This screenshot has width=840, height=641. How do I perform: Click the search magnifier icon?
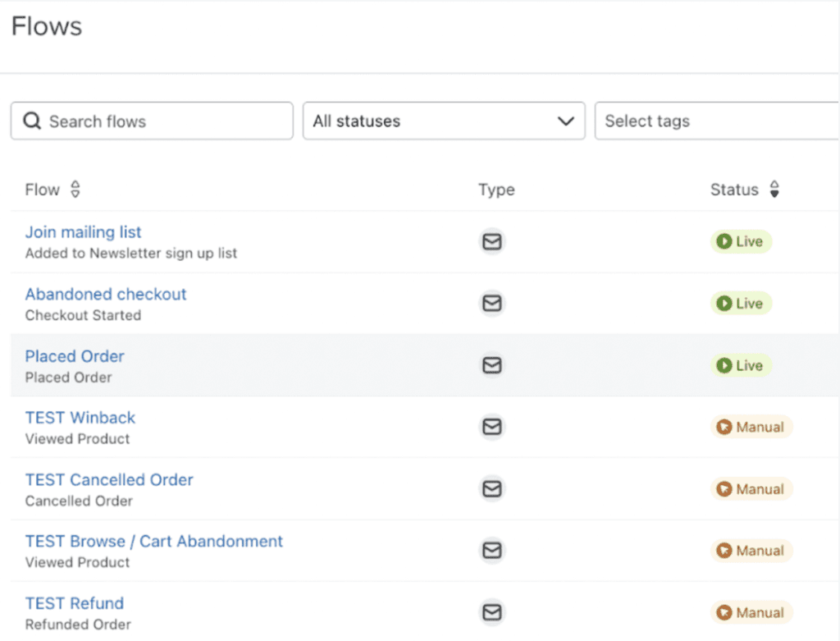(32, 121)
